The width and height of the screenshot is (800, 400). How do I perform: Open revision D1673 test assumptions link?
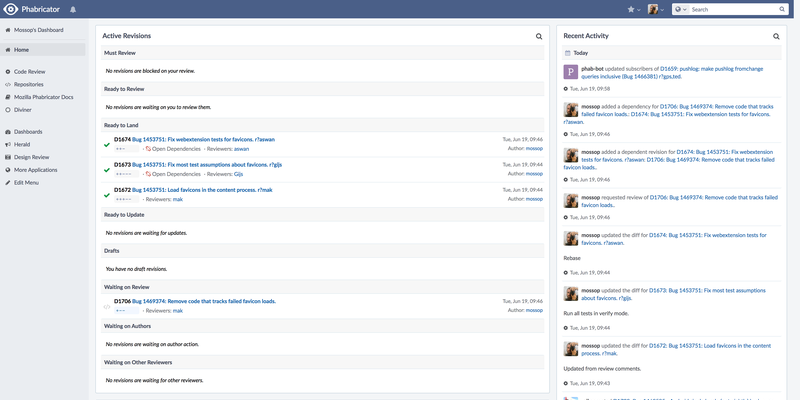pyautogui.click(x=207, y=165)
